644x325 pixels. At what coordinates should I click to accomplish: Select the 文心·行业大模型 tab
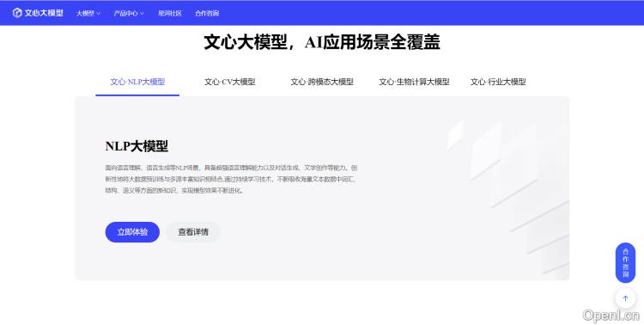tap(498, 82)
